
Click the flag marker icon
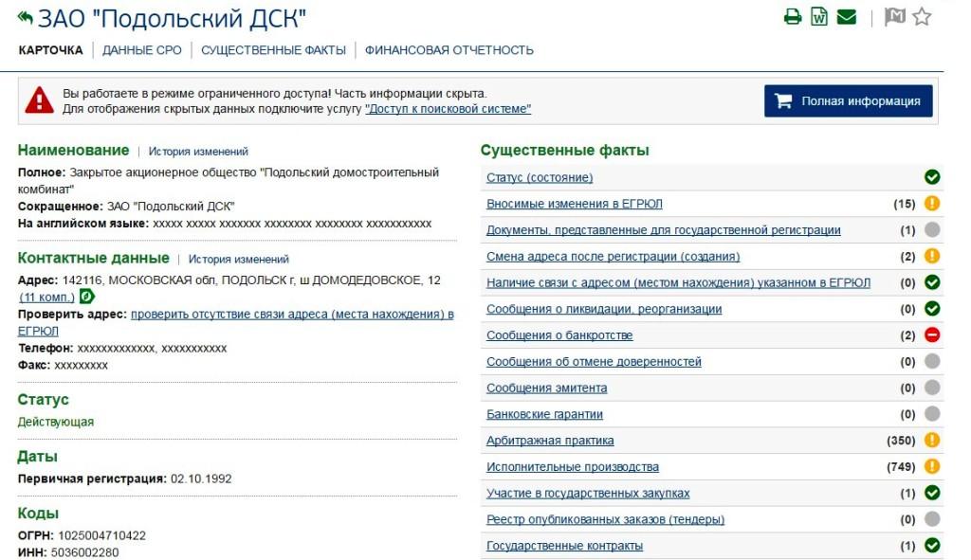click(895, 17)
